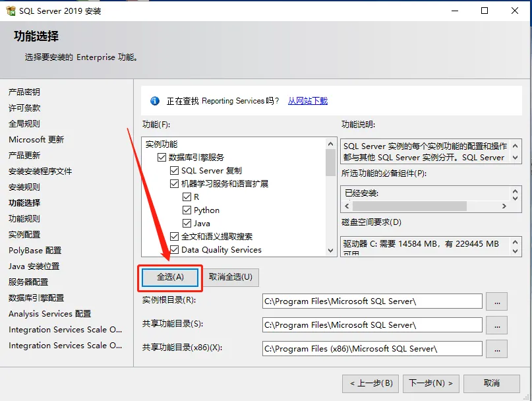Viewport: 532px width, 401px height.
Task: Toggle the Java checkbox
Action: tap(187, 224)
